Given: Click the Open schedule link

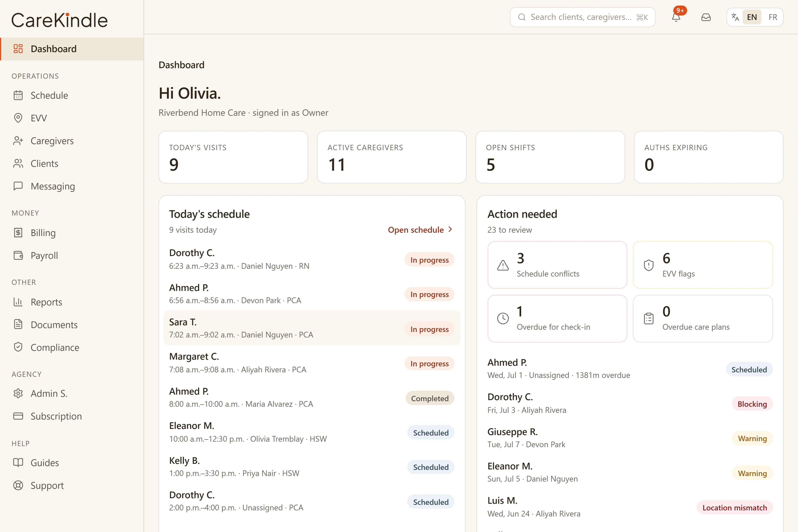Looking at the screenshot, I should [420, 230].
